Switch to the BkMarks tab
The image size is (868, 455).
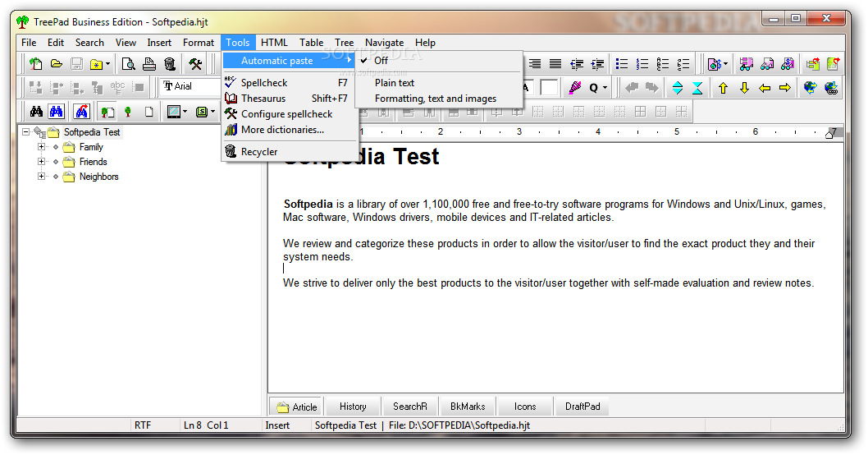468,407
